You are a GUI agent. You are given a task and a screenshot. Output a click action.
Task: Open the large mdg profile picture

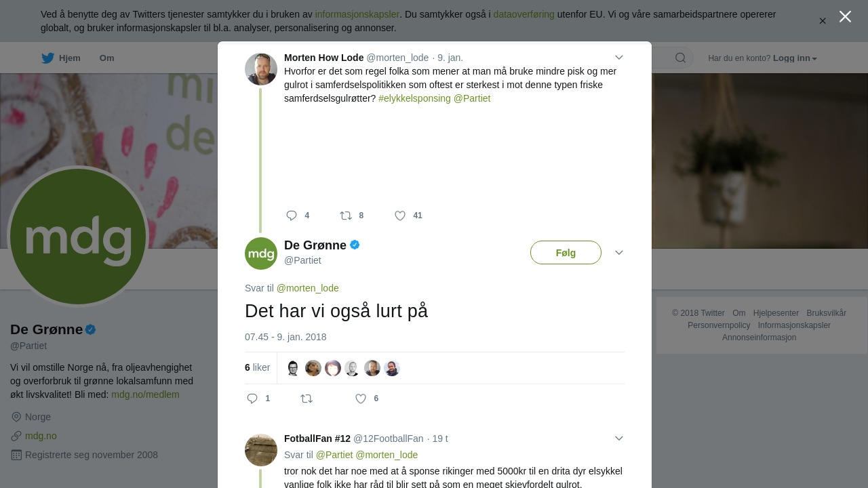pos(78,237)
